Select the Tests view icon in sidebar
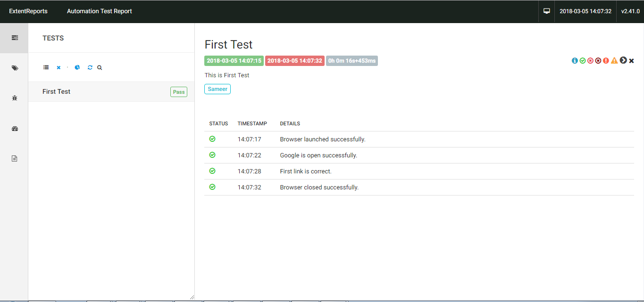 (14, 37)
